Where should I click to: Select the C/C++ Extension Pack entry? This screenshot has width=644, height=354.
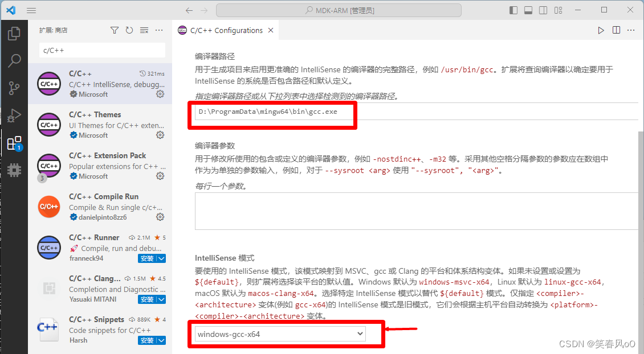click(100, 166)
